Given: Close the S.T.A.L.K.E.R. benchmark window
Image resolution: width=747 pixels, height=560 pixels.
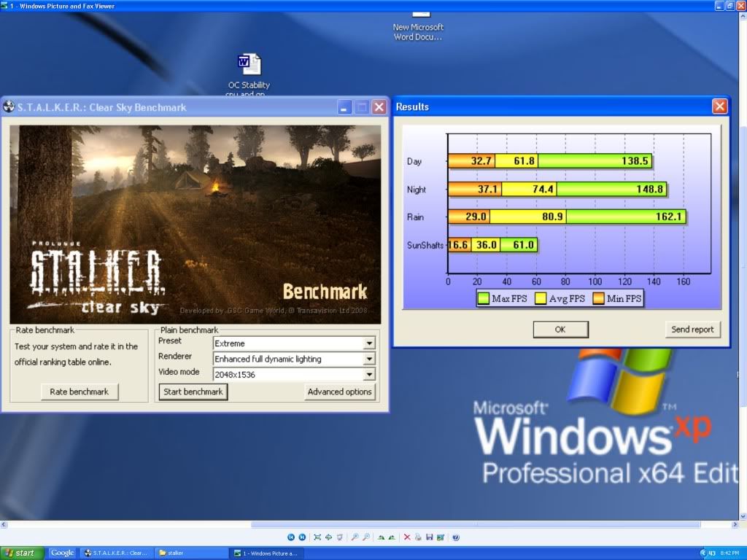Looking at the screenshot, I should [379, 107].
